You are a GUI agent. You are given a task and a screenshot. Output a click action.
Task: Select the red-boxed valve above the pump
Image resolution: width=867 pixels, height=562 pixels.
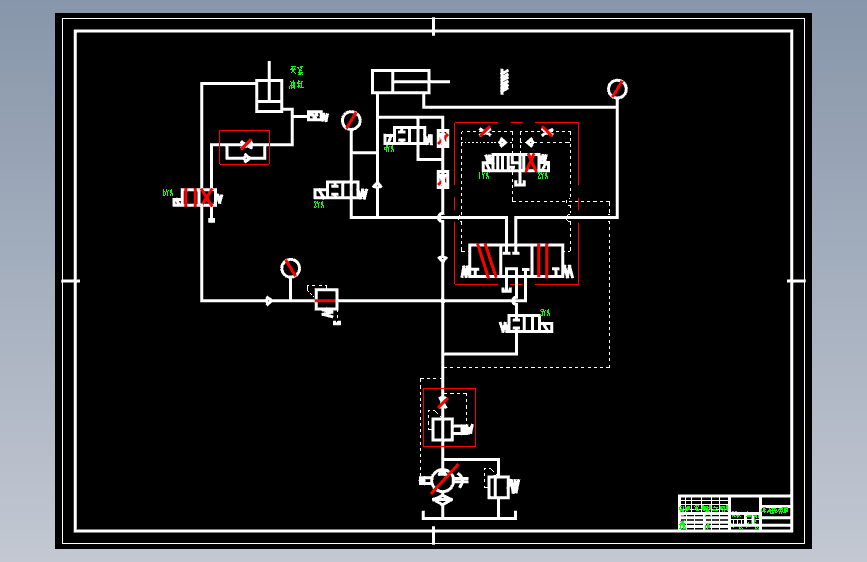pos(450,418)
